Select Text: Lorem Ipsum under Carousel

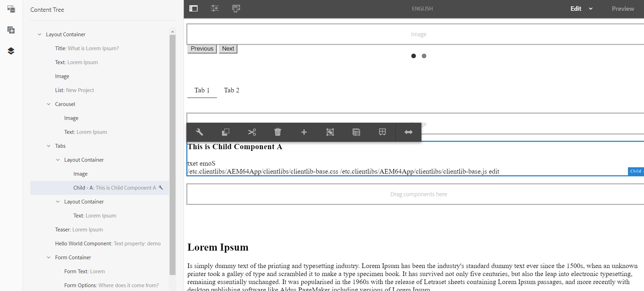point(100,132)
